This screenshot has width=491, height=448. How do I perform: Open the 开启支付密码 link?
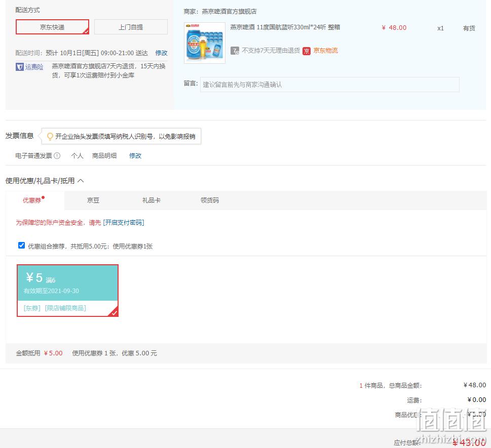click(123, 222)
